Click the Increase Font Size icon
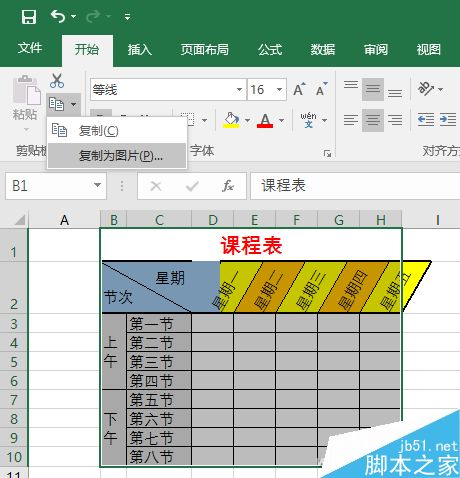The height and width of the screenshot is (478, 460). click(299, 89)
